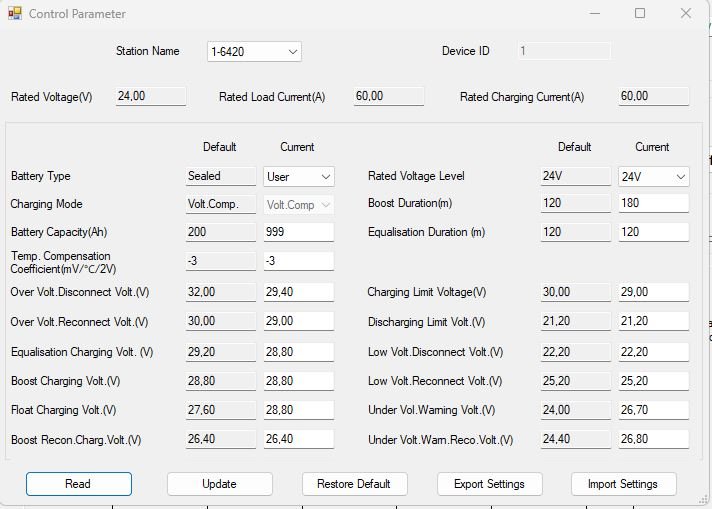Click Export Settings button
This screenshot has width=712, height=509.
[x=489, y=484]
